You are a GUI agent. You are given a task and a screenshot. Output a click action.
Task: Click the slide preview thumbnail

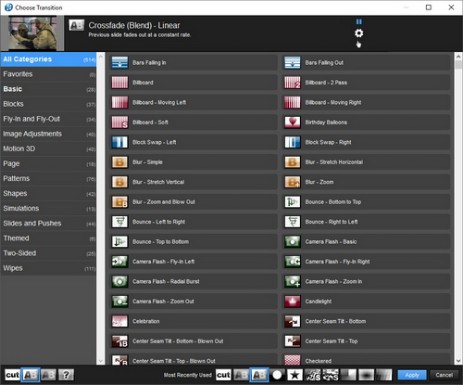(x=32, y=33)
